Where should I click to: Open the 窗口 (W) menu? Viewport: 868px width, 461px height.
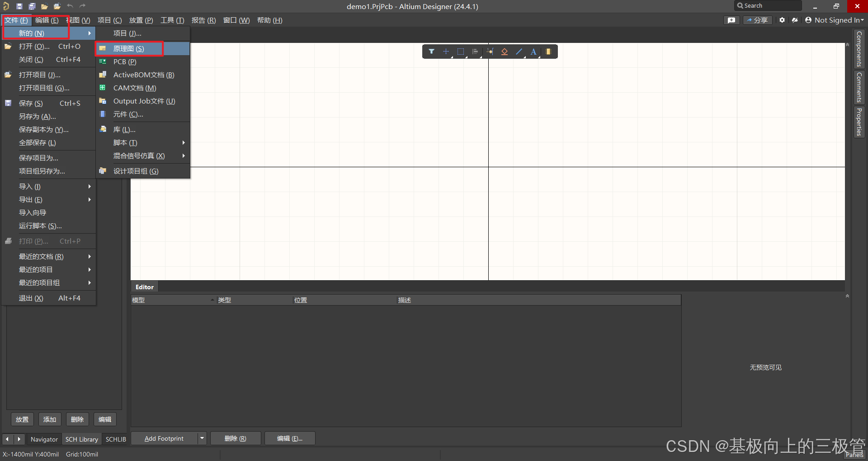point(236,20)
